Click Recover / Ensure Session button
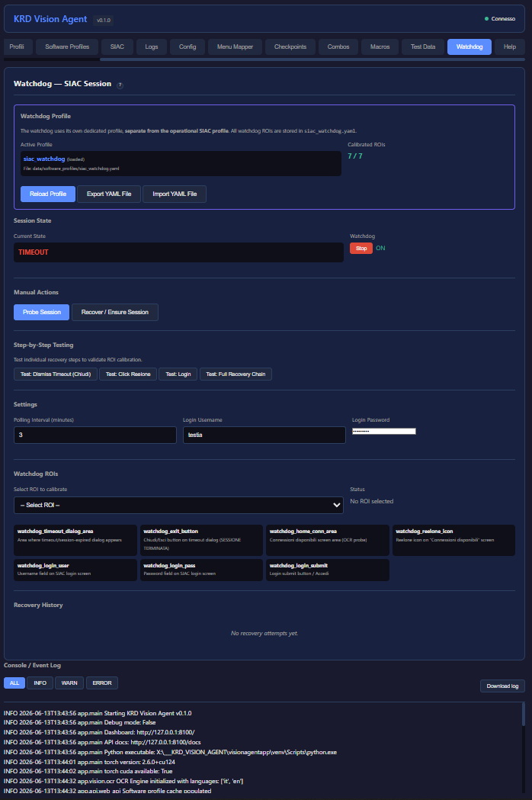532x800 pixels. (115, 312)
